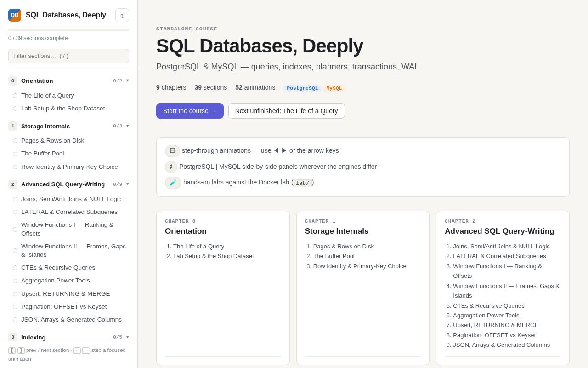Mark Aggregation Power Tools completion circle
This screenshot has height=368, width=588.
[x=15, y=281]
